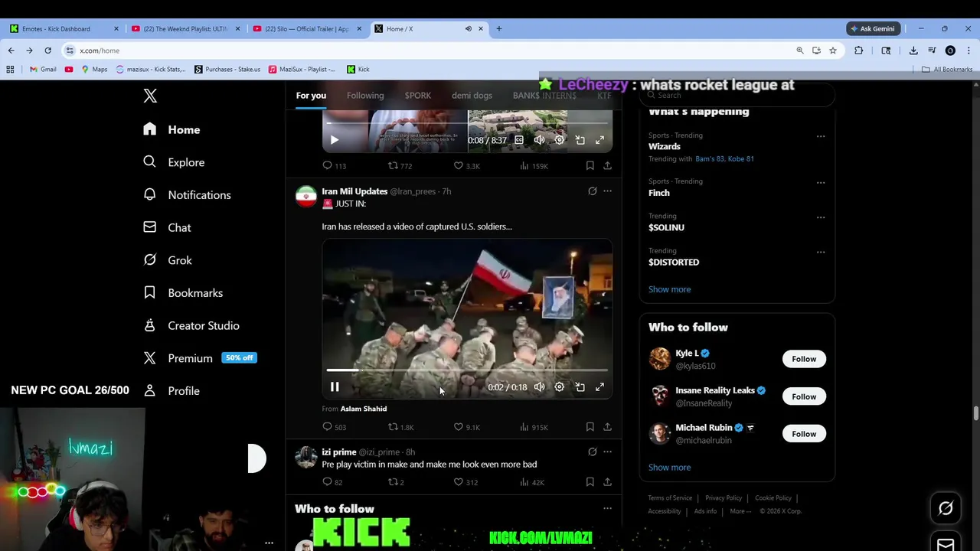
Task: Play the top video at 0:08 / 8:37
Action: point(335,140)
